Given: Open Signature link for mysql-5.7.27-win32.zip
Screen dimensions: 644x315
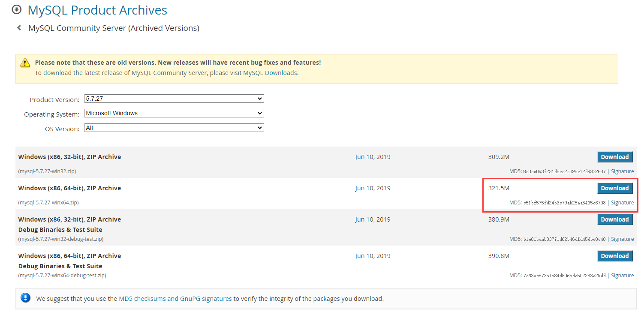Looking at the screenshot, I should [x=622, y=171].
